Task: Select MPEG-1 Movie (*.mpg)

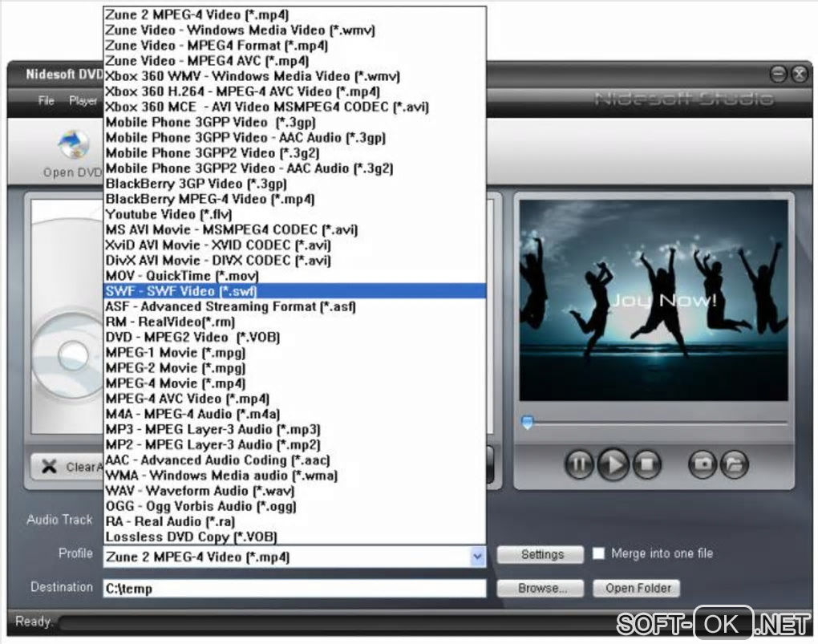Action: [x=295, y=352]
